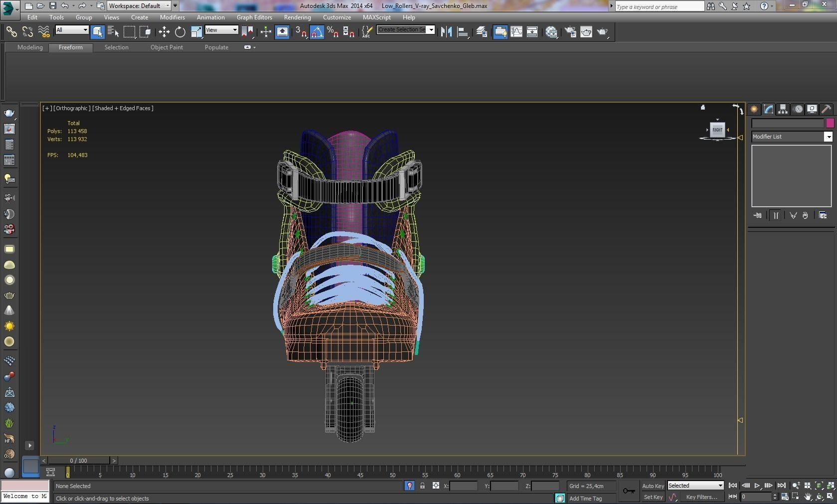The height and width of the screenshot is (504, 837).
Task: Click the Unlink Selection tool
Action: click(27, 32)
